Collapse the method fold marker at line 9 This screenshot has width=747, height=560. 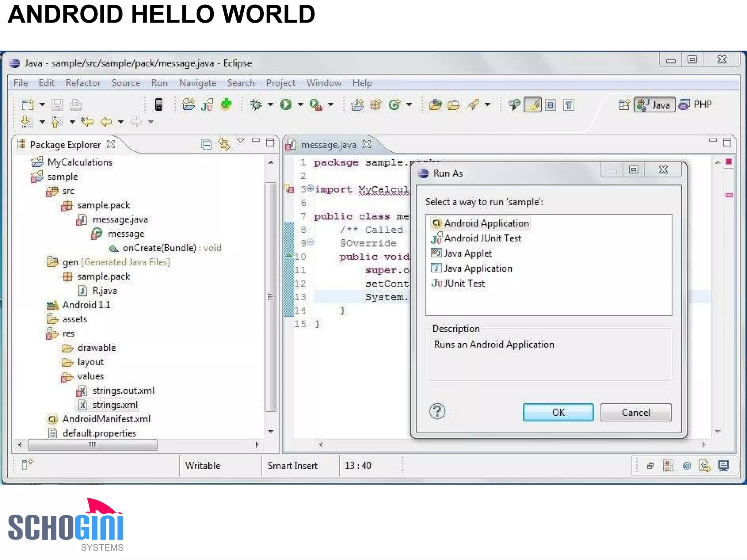click(x=310, y=242)
